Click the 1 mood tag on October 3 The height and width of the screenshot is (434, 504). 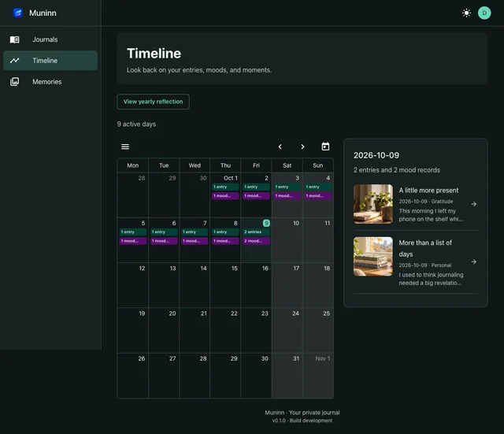[x=287, y=196]
